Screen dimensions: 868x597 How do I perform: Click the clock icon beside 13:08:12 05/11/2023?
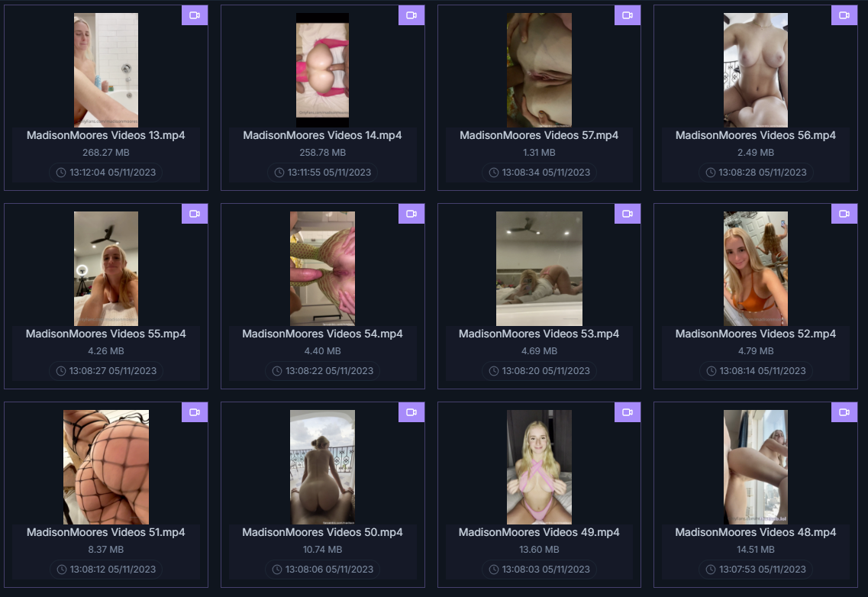pyautogui.click(x=61, y=570)
